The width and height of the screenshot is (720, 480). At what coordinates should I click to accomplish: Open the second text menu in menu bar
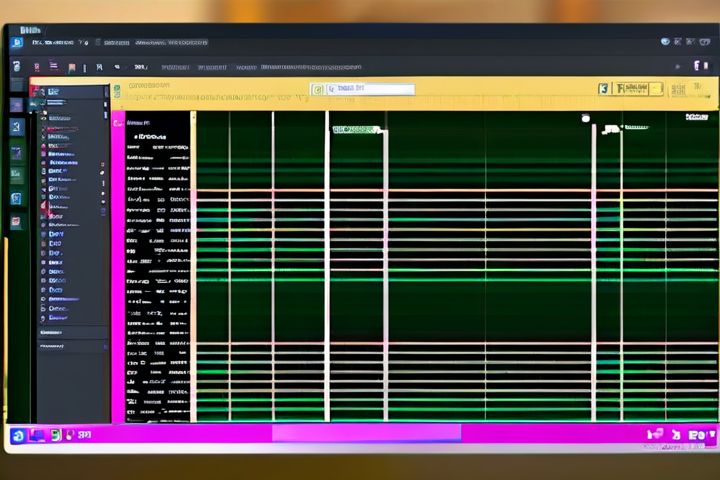click(118, 43)
